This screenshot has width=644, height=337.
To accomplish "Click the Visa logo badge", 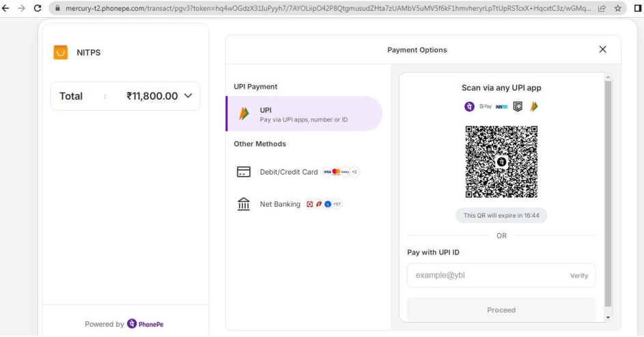I will pyautogui.click(x=327, y=172).
